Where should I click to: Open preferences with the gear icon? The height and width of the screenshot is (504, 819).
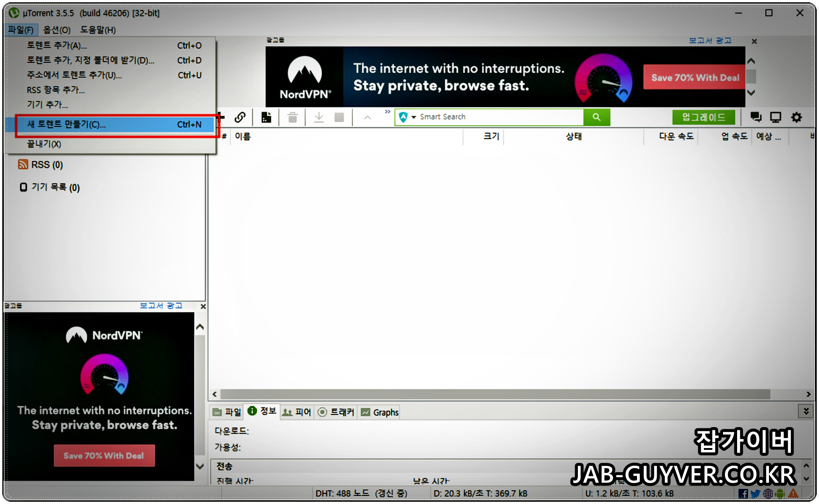click(x=796, y=117)
